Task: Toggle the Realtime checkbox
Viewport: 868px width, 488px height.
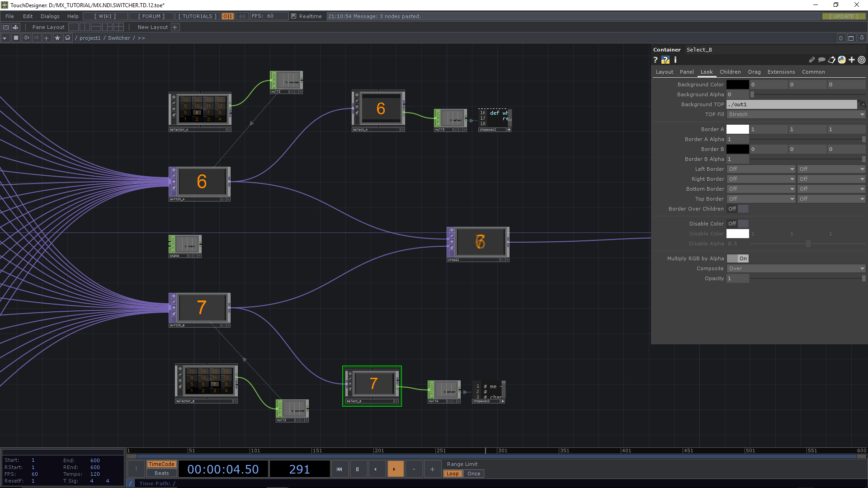Action: pyautogui.click(x=293, y=16)
